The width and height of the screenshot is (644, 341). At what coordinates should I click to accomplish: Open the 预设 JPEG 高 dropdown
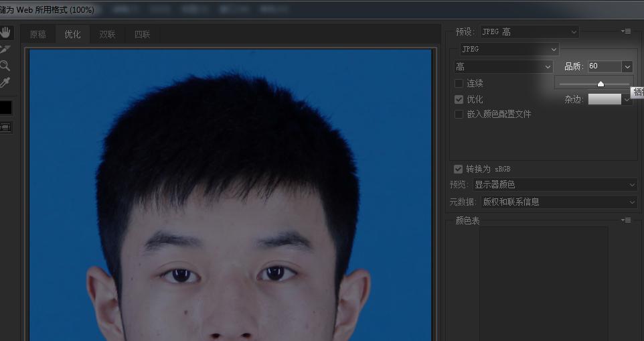pyautogui.click(x=530, y=32)
